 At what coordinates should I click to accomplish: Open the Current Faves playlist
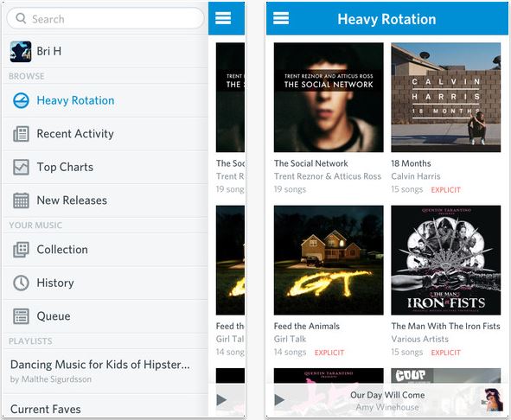click(105, 406)
